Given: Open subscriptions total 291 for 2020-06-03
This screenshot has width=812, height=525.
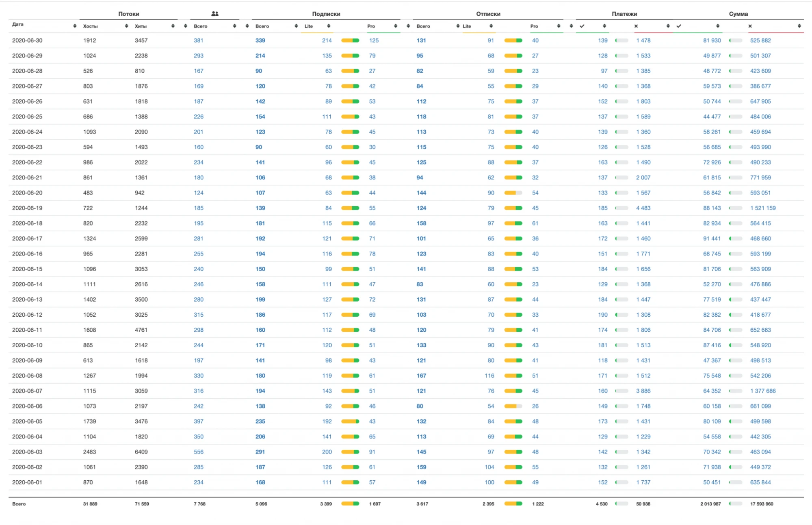Looking at the screenshot, I should [x=260, y=452].
